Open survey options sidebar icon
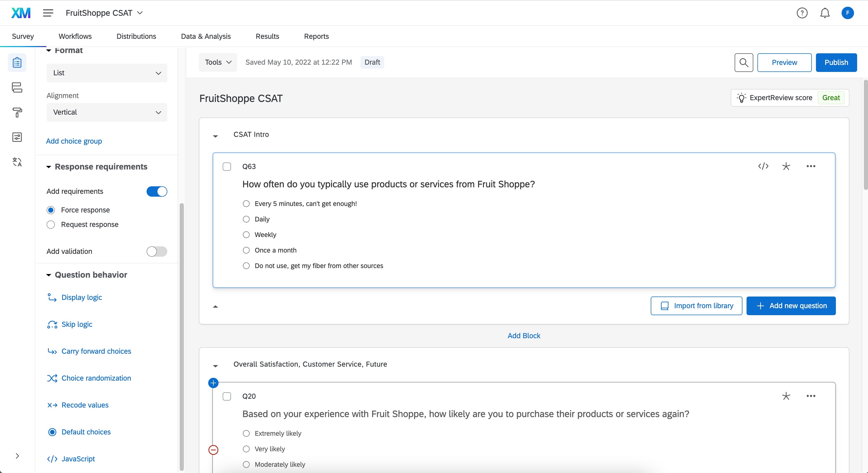This screenshot has height=473, width=868. click(17, 137)
